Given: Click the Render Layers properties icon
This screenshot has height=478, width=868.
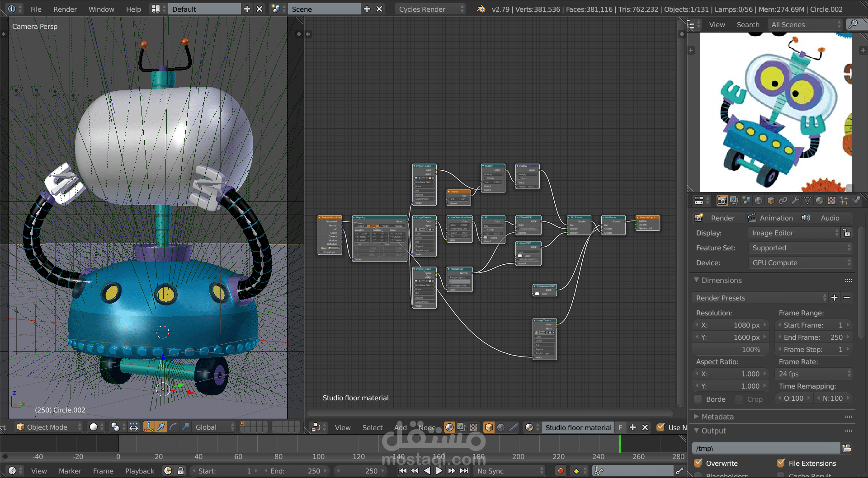Looking at the screenshot, I should [734, 200].
